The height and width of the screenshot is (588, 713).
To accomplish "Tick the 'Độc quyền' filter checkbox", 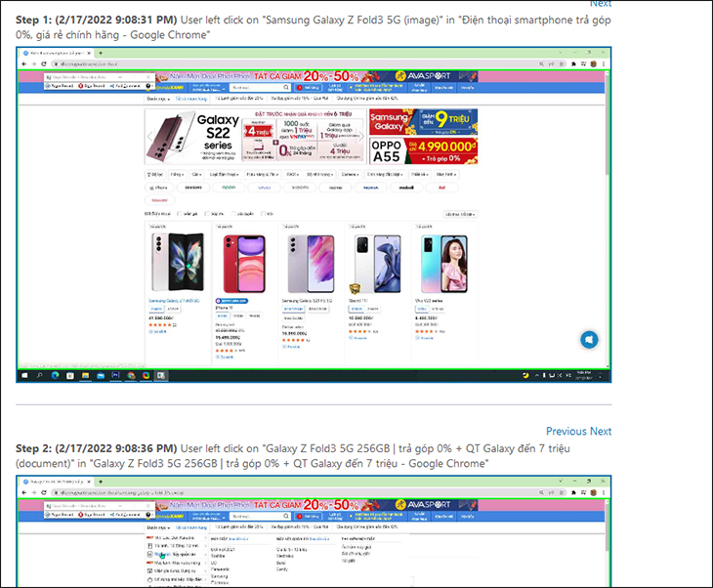I will (x=233, y=214).
